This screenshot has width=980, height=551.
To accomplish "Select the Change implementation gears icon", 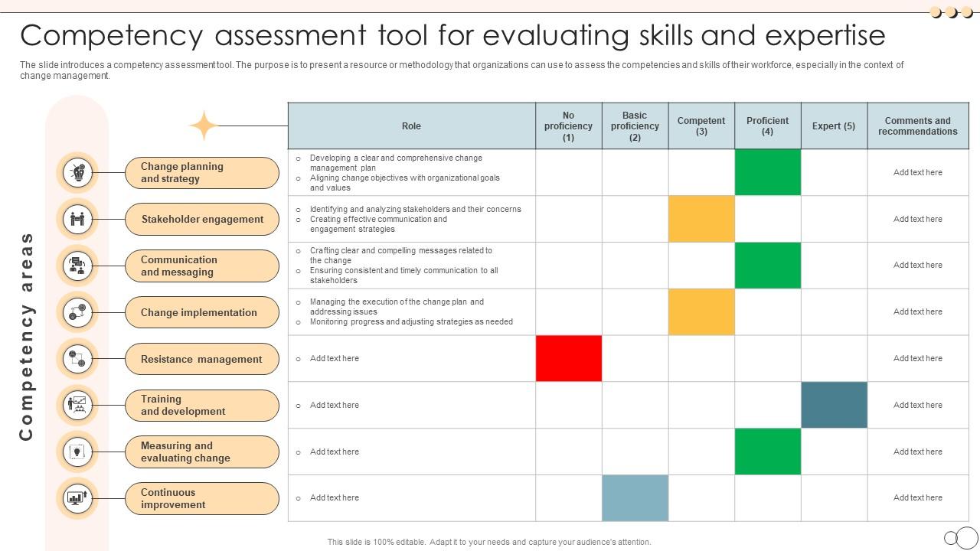I will (77, 312).
